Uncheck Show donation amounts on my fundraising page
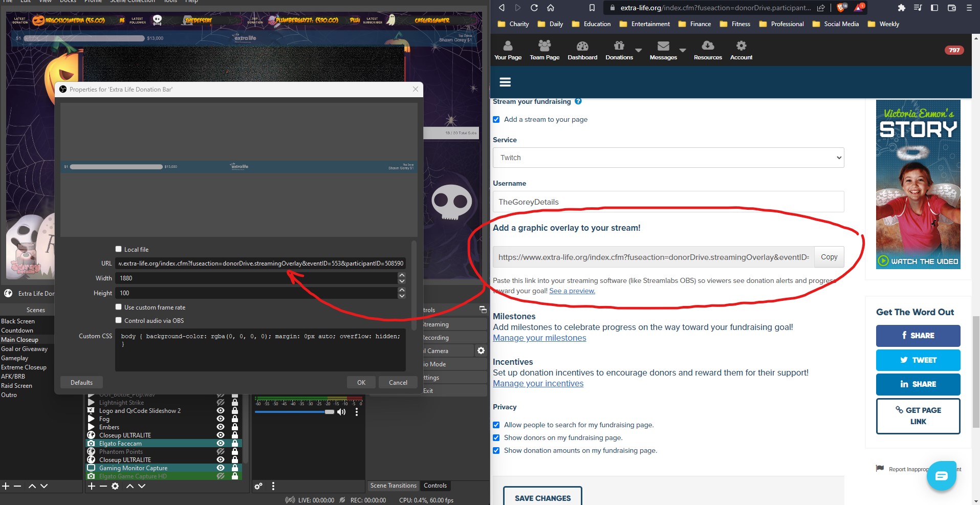The width and height of the screenshot is (980, 505). click(496, 450)
